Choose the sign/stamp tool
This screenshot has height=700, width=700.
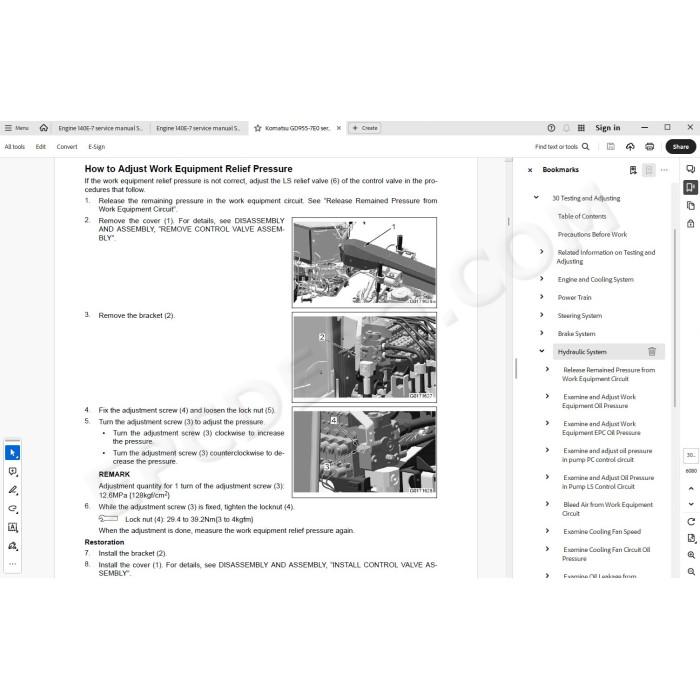coord(12,546)
